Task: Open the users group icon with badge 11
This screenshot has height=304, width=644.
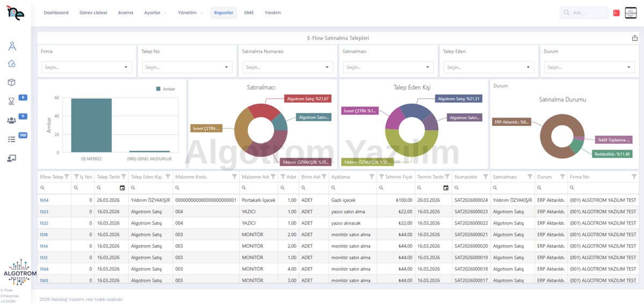Action: [12, 120]
